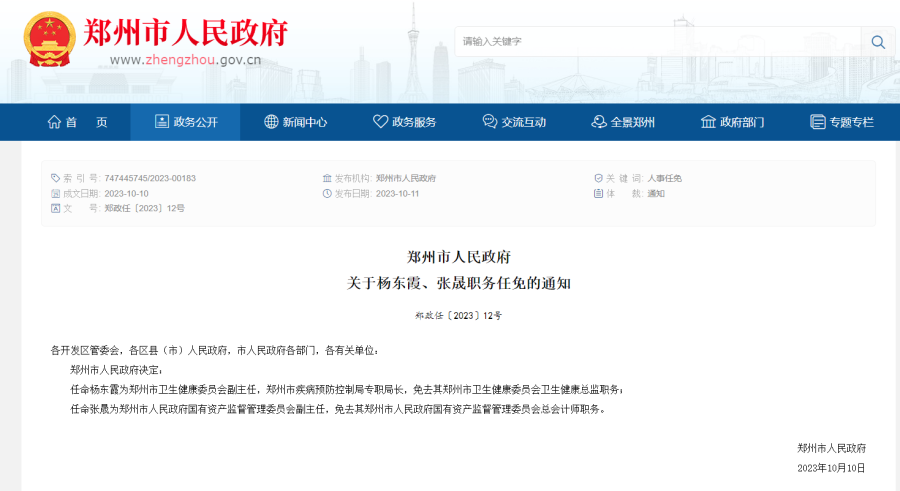Click the www.zhengzhou.gov.cn site address

point(185,59)
